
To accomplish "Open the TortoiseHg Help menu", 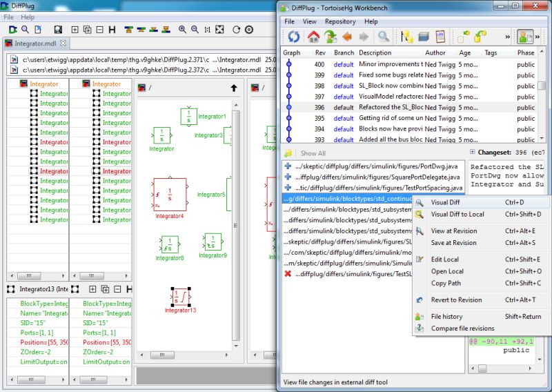I will pos(371,21).
